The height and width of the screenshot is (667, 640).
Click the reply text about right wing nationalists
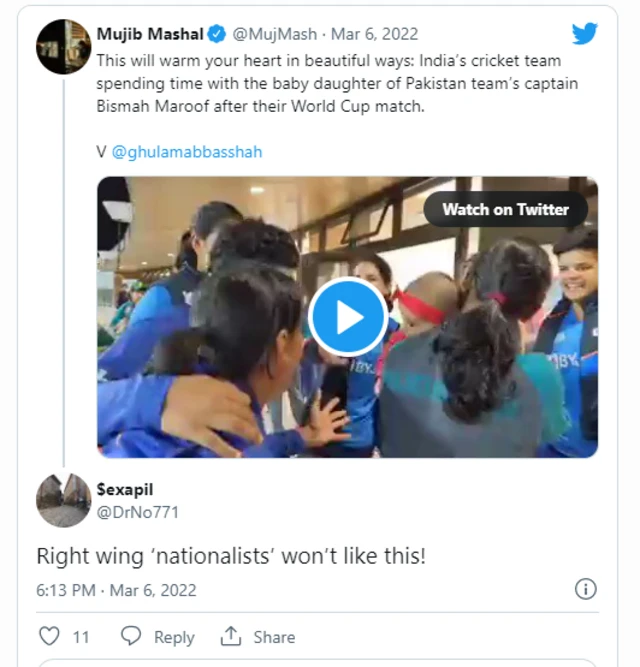point(231,556)
